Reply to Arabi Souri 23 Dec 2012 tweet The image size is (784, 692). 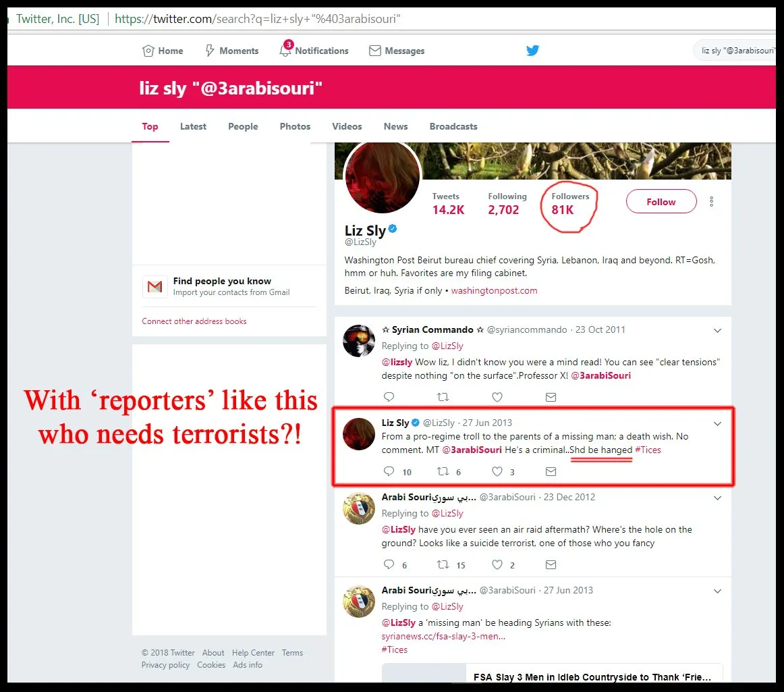[x=389, y=564]
